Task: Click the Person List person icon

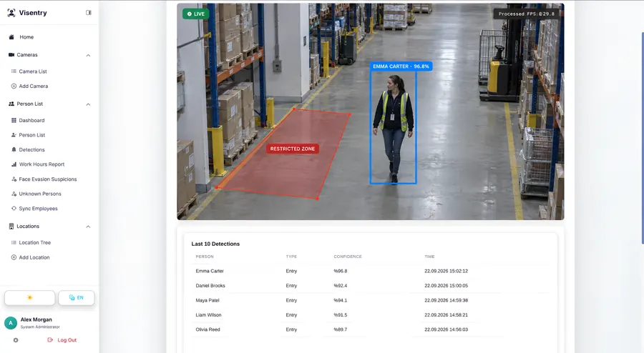Action: coord(14,135)
